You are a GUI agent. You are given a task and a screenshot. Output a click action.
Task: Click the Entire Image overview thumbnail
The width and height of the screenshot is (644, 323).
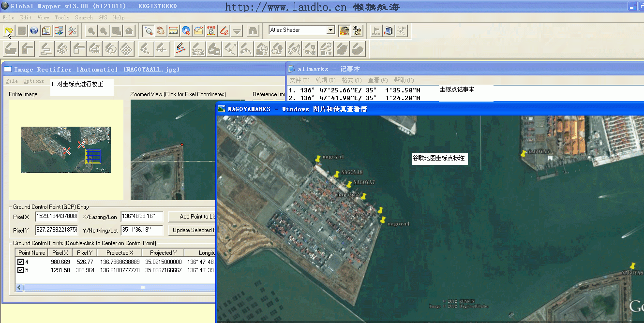pyautogui.click(x=66, y=149)
